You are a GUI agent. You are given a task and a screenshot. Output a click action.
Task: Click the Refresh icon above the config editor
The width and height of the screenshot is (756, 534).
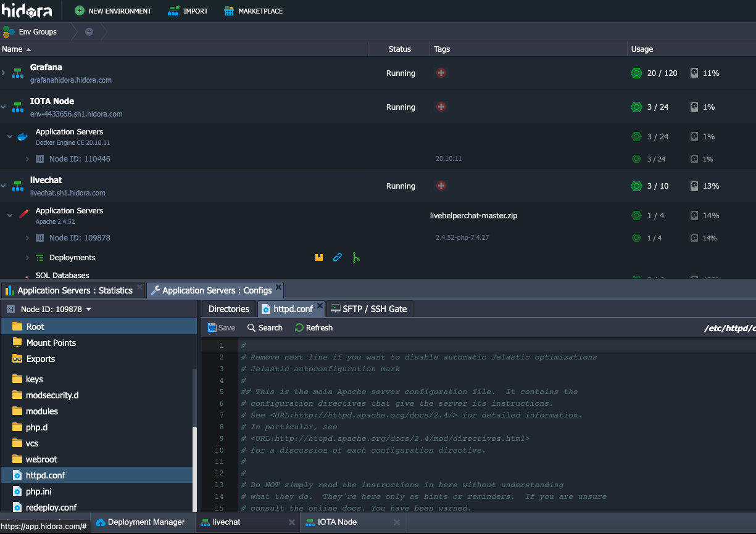tap(313, 327)
